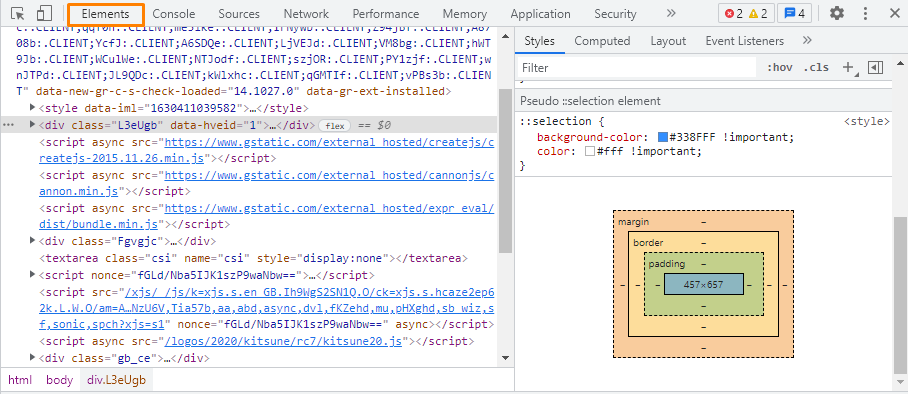Open the Memory tab
This screenshot has width=908, height=394.
point(464,14)
